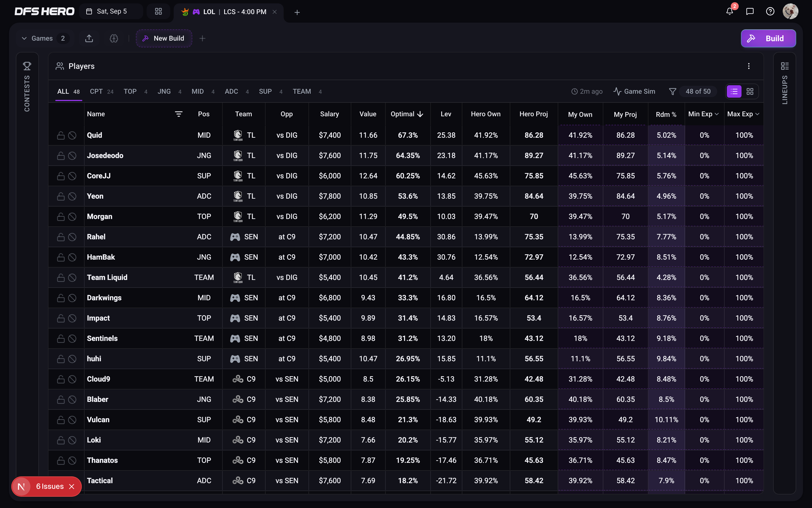
Task: Switch to grid card view
Action: [750, 91]
